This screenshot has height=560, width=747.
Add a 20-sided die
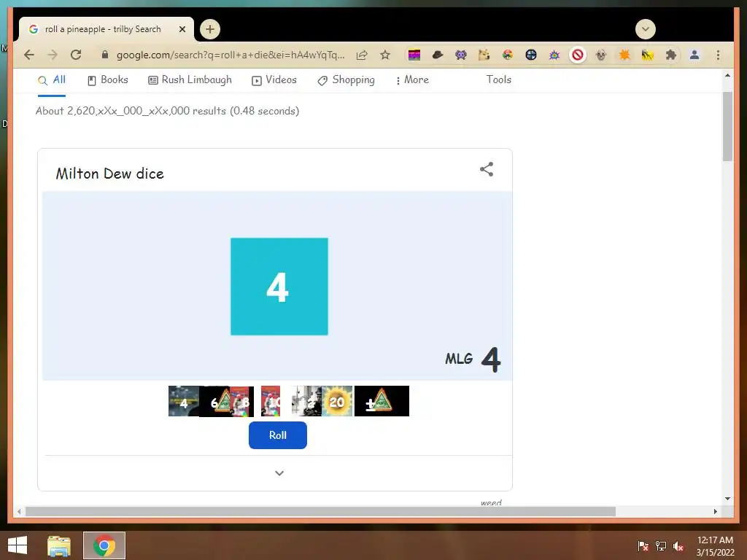337,401
